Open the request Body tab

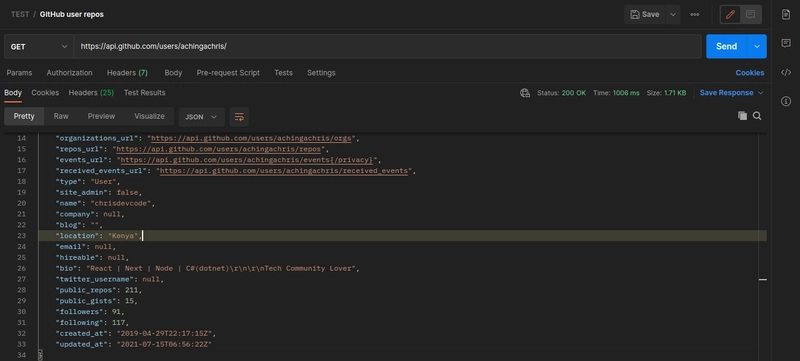point(173,73)
